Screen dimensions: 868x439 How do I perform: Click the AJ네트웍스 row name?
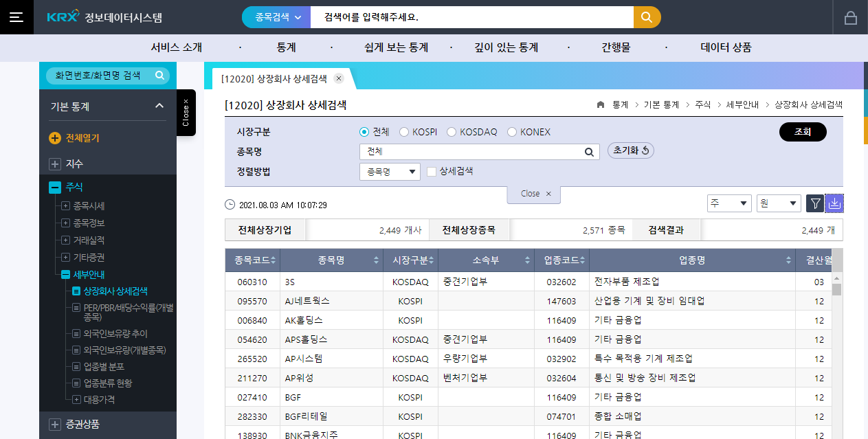pyautogui.click(x=307, y=301)
